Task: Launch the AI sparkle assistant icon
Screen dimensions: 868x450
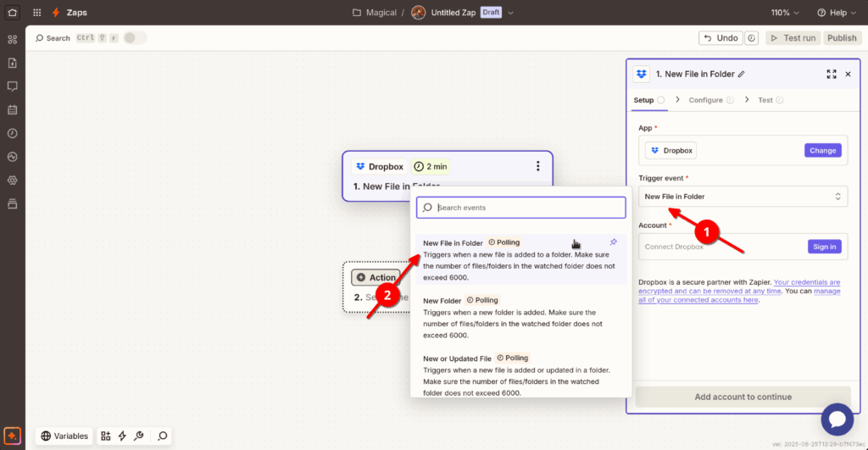Action: (12, 436)
